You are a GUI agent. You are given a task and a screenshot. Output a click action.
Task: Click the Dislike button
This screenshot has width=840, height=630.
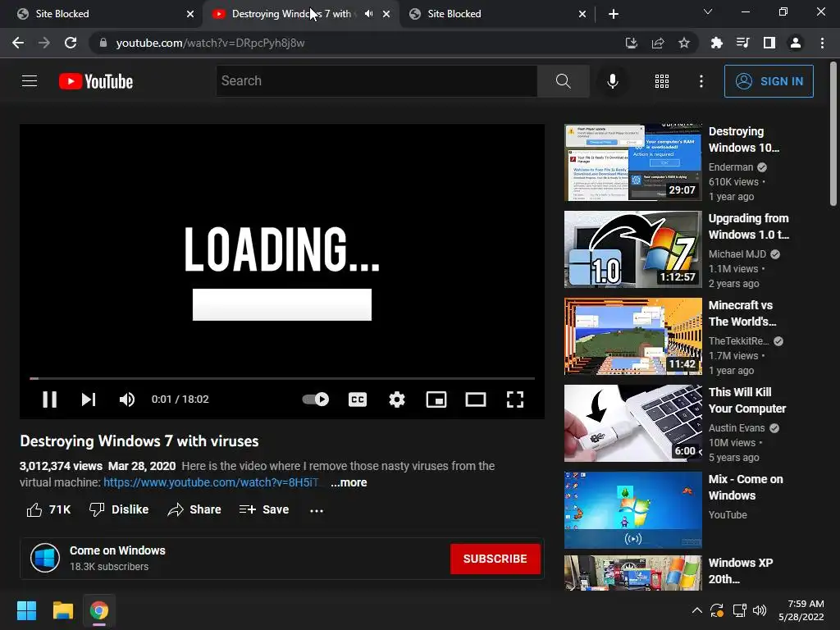click(119, 509)
